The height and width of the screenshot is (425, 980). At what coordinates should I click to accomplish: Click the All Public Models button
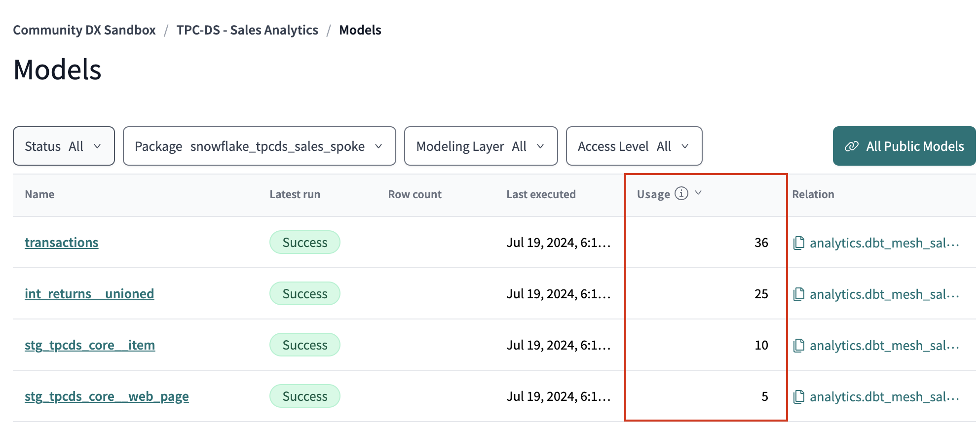click(x=904, y=146)
